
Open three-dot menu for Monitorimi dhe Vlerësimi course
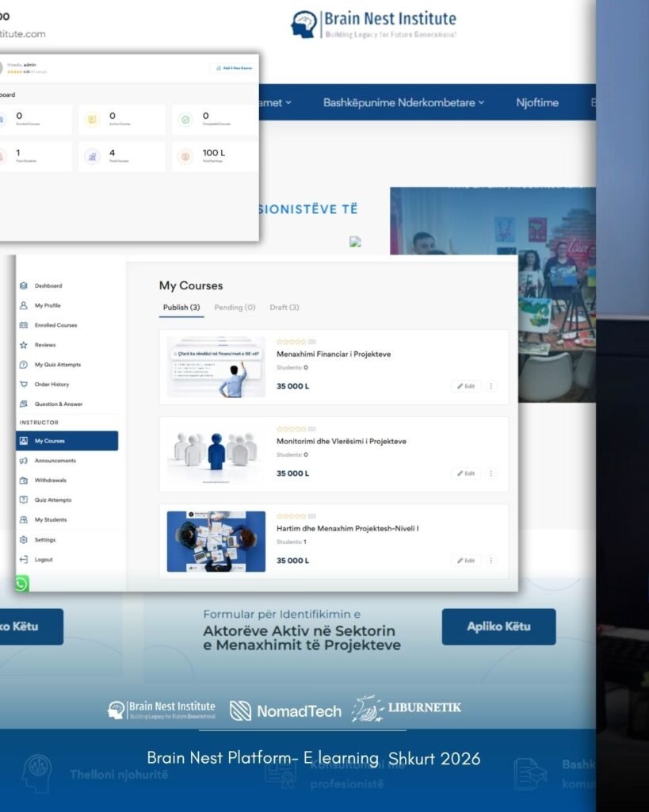491,473
